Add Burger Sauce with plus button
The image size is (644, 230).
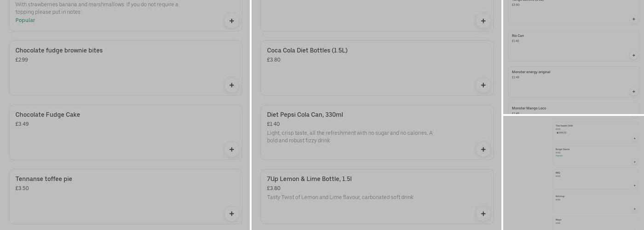(634, 162)
